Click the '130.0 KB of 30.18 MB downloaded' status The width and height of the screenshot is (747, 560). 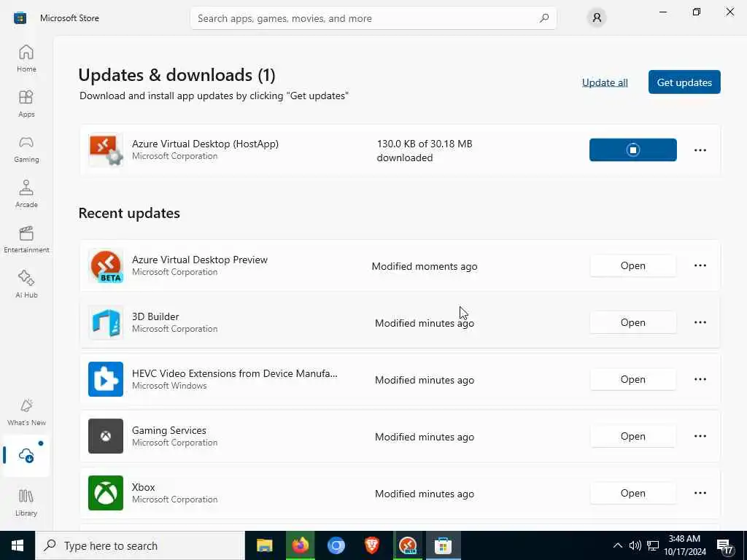425,150
